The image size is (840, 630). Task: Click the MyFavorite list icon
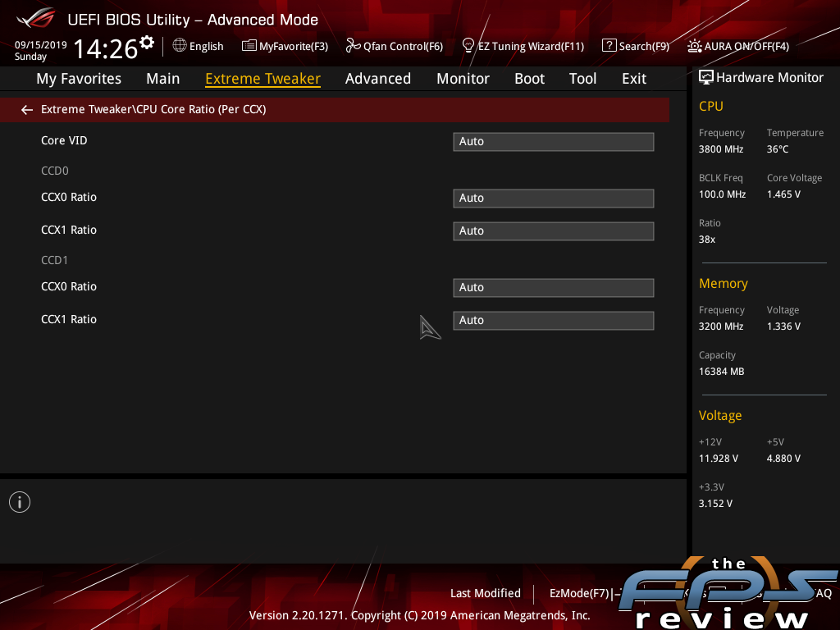click(x=249, y=46)
